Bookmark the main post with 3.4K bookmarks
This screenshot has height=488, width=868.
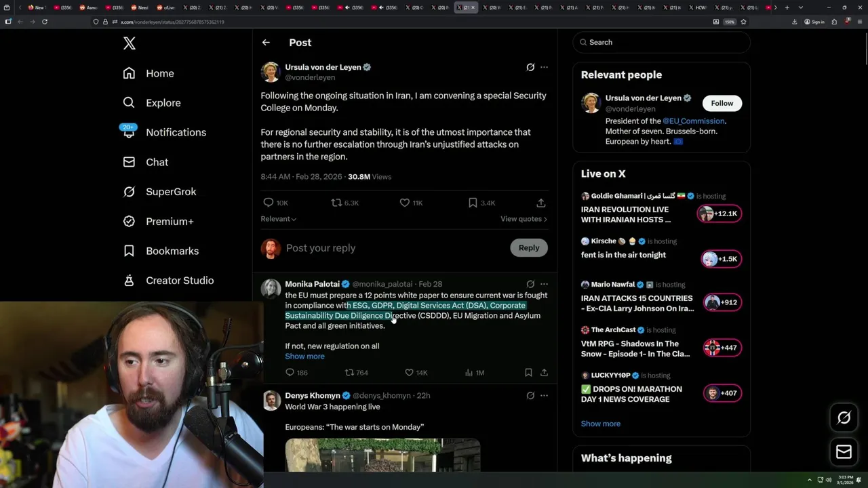[x=481, y=203]
